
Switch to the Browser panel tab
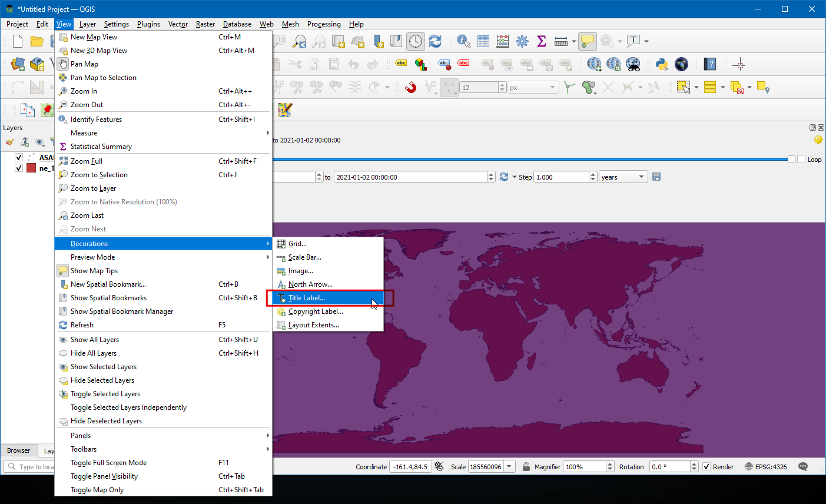coord(19,450)
